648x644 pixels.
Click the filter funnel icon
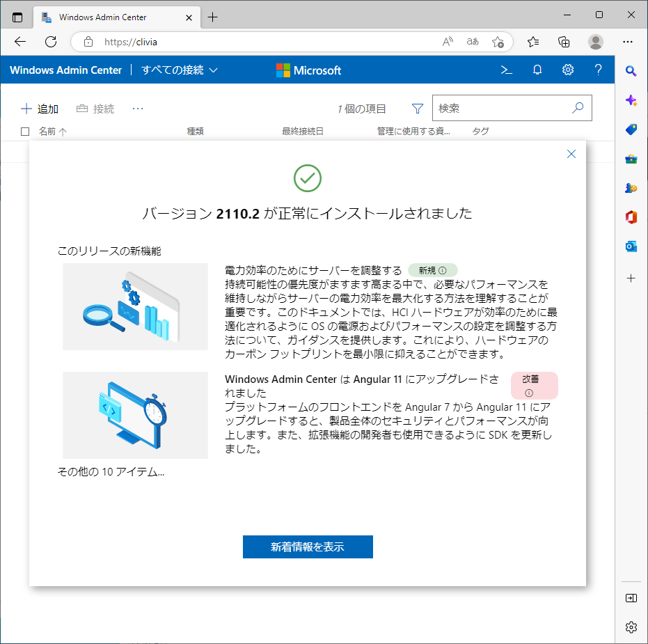click(418, 109)
